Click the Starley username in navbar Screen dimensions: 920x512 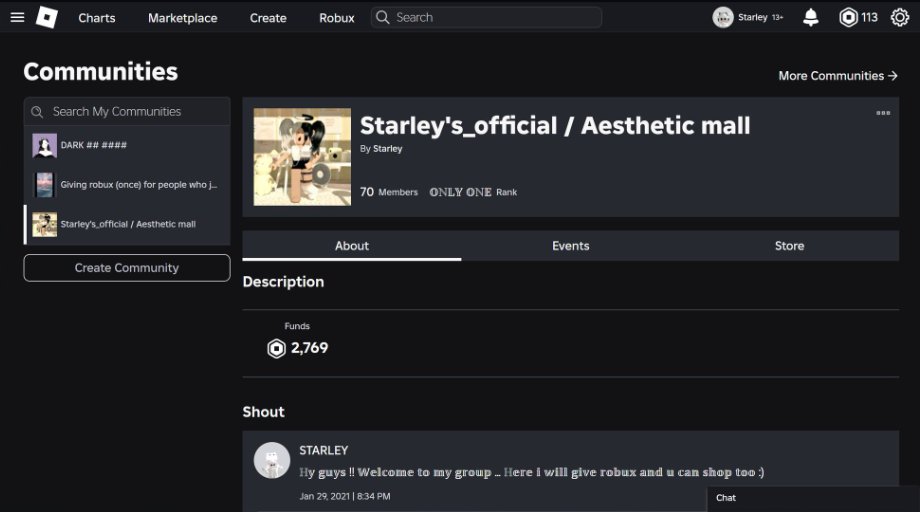click(x=753, y=18)
